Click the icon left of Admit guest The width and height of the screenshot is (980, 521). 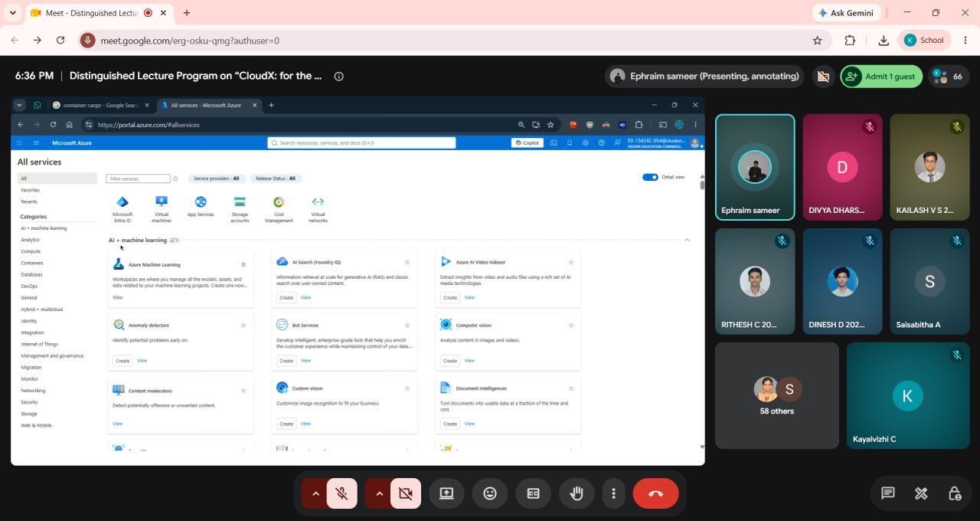823,76
